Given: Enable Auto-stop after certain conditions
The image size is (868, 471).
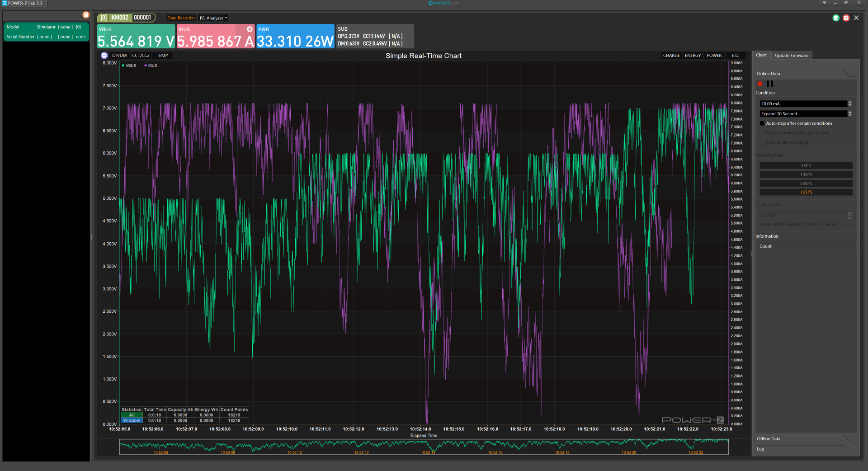Looking at the screenshot, I should point(762,123).
